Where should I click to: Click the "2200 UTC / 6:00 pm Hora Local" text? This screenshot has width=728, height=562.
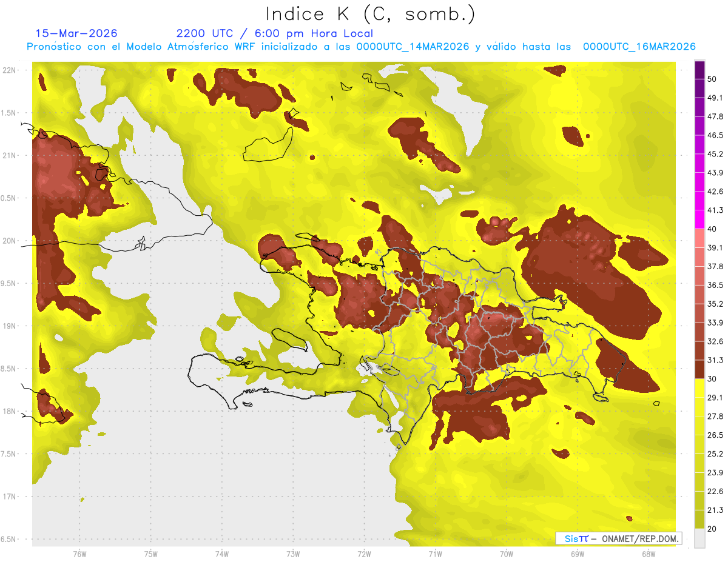[274, 33]
